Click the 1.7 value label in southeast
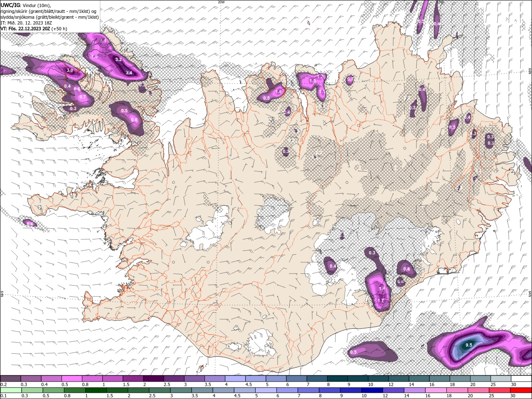 pyautogui.click(x=381, y=300)
